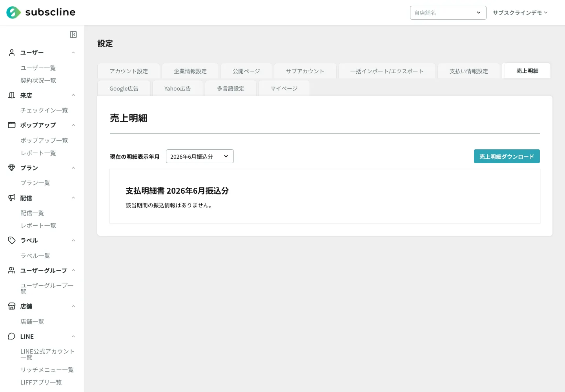The height and width of the screenshot is (392, 565).
Task: Go to 契約状況一覧 in the sidebar
Action: tap(38, 80)
